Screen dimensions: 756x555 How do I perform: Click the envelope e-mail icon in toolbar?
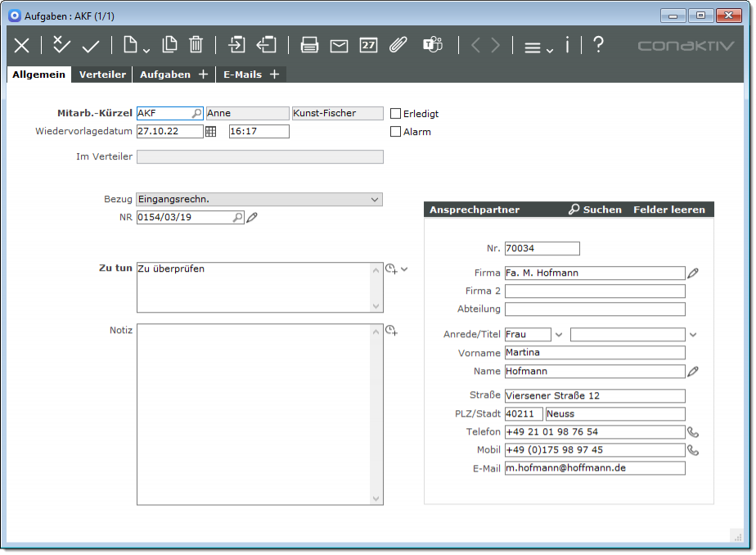coord(339,46)
